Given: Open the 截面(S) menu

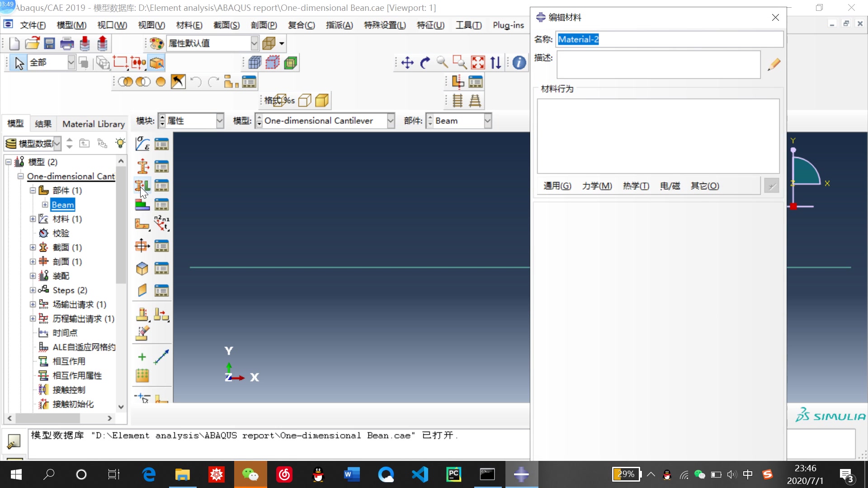Looking at the screenshot, I should tap(226, 25).
